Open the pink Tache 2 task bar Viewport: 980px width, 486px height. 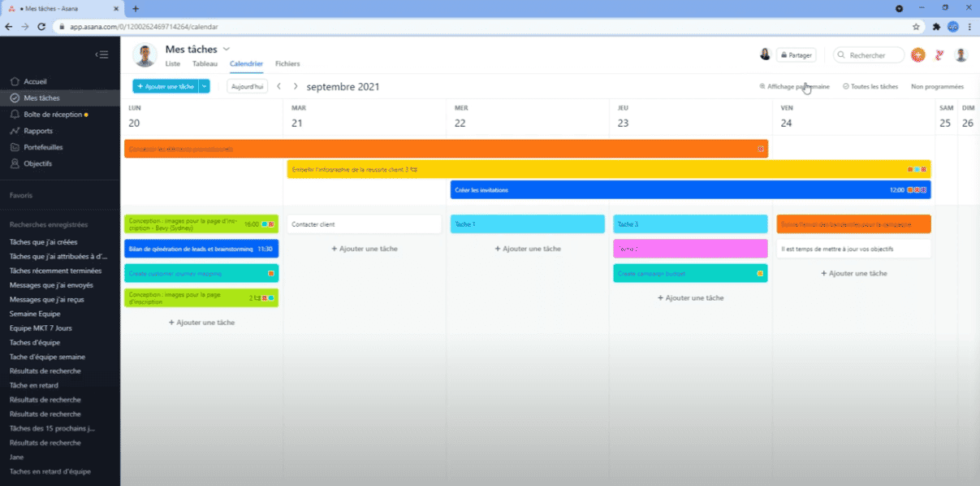click(690, 249)
